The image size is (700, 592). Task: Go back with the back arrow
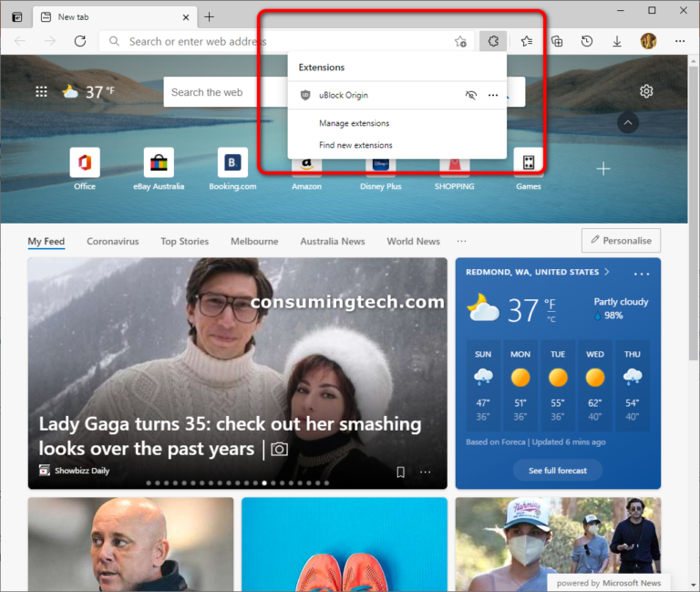pyautogui.click(x=20, y=42)
